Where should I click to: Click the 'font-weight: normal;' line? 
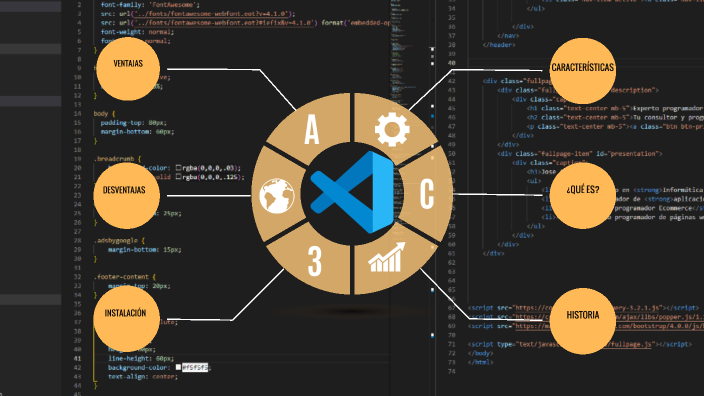point(137,32)
